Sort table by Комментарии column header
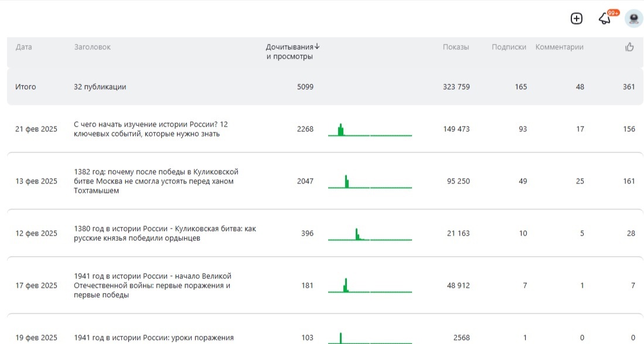Image resolution: width=644 pixels, height=344 pixels. point(560,47)
